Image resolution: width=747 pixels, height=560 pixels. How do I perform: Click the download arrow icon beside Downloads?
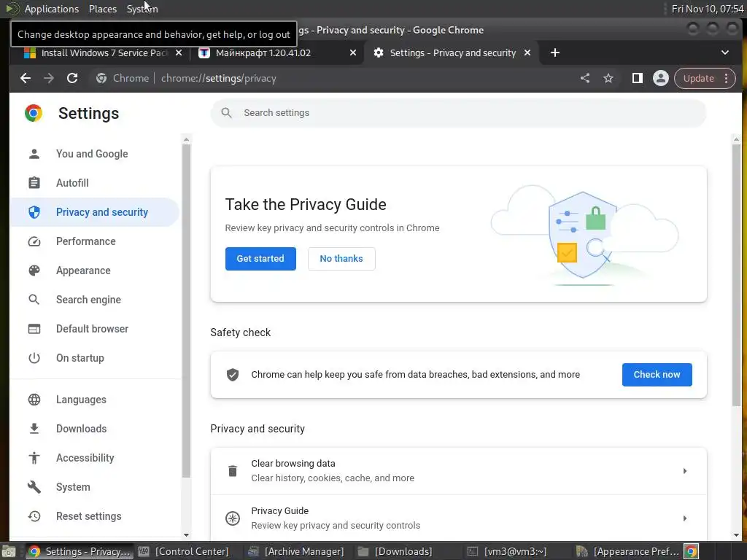(x=34, y=429)
